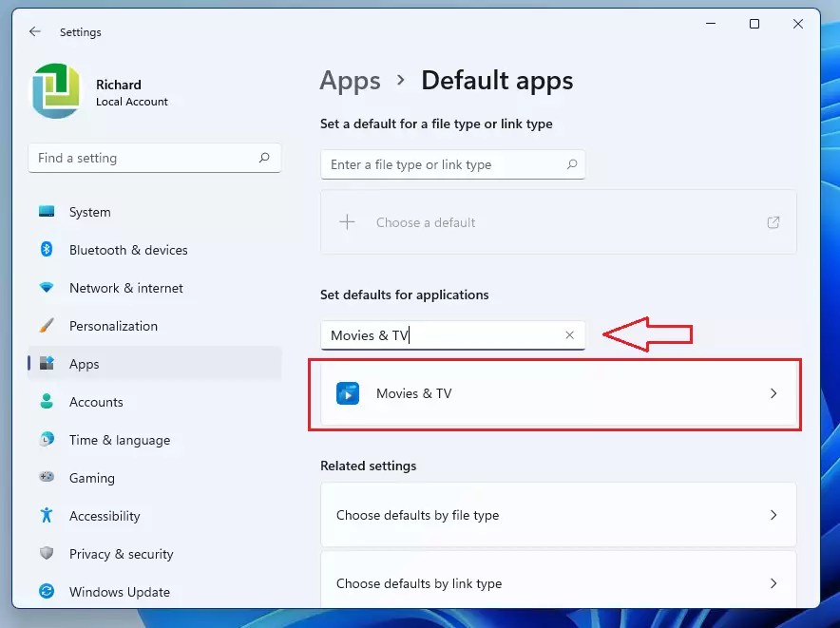Click the back arrow in Settings
The image size is (840, 628).
coord(35,31)
